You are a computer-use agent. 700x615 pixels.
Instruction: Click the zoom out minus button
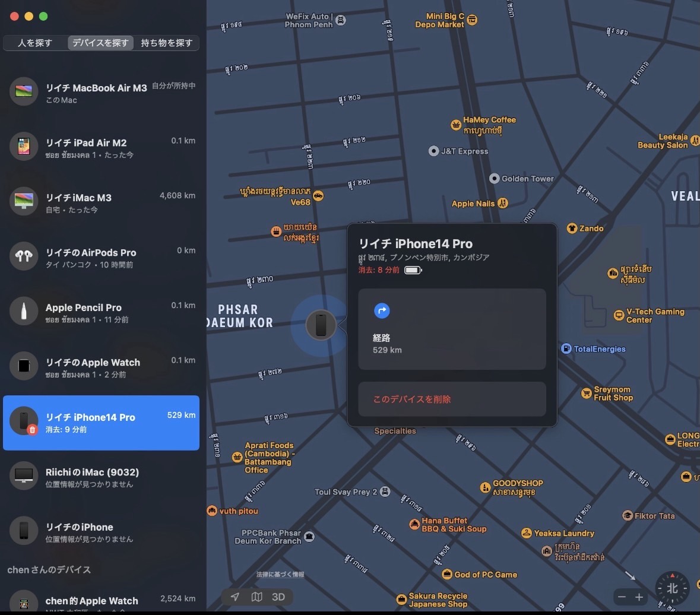coord(622,597)
